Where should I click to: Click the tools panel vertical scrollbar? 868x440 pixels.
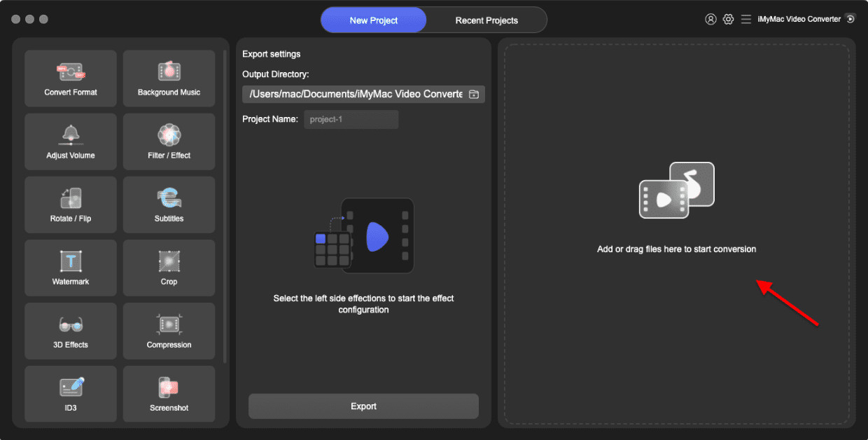pos(225,207)
